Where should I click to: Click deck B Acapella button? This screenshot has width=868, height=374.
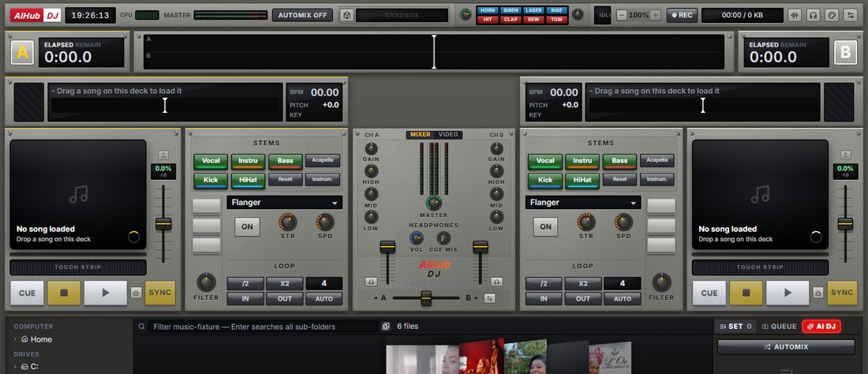click(x=657, y=160)
